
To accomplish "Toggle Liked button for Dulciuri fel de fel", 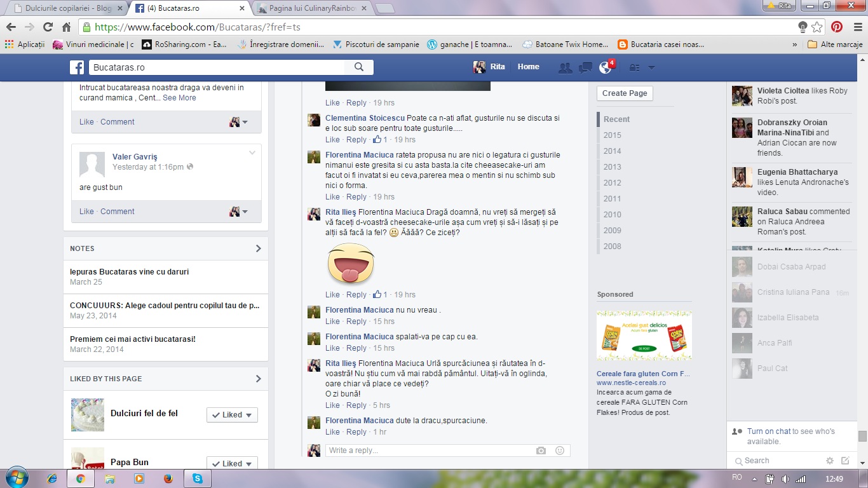I will coord(232,415).
